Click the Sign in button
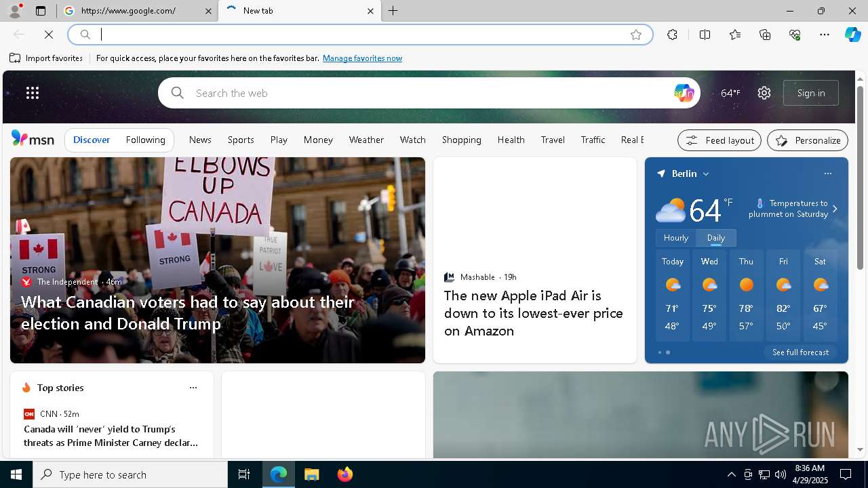The image size is (868, 488). click(811, 93)
